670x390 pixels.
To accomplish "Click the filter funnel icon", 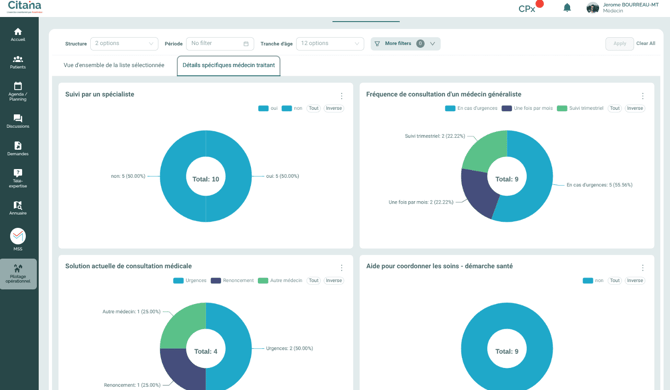I will coord(377,44).
